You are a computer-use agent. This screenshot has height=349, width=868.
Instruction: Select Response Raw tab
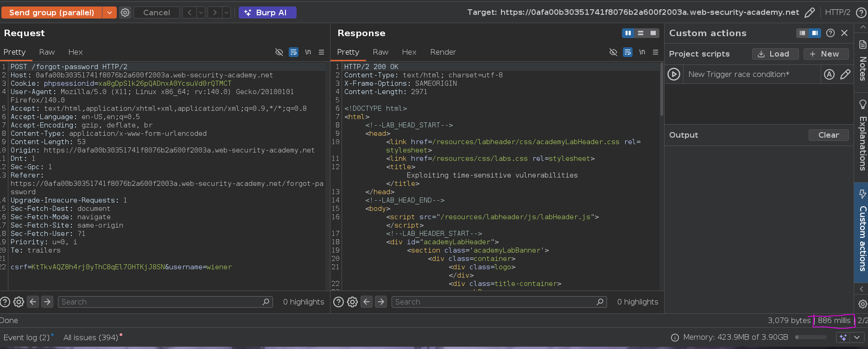click(x=380, y=52)
